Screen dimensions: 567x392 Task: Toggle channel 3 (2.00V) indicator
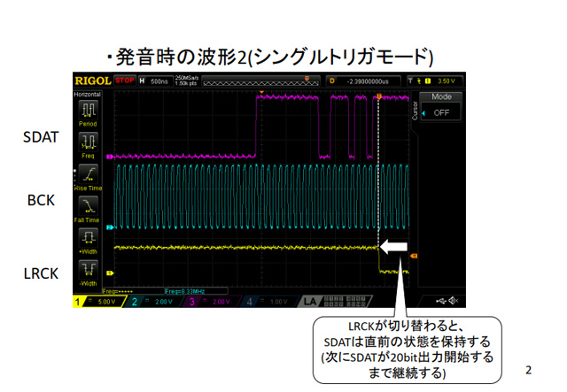point(213,302)
